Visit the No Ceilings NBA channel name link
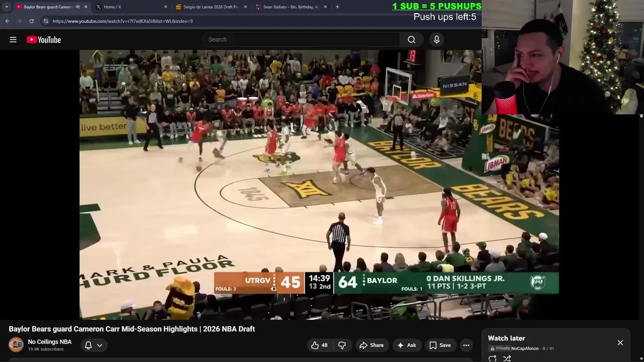Viewport: 644px width, 362px height. point(50,342)
